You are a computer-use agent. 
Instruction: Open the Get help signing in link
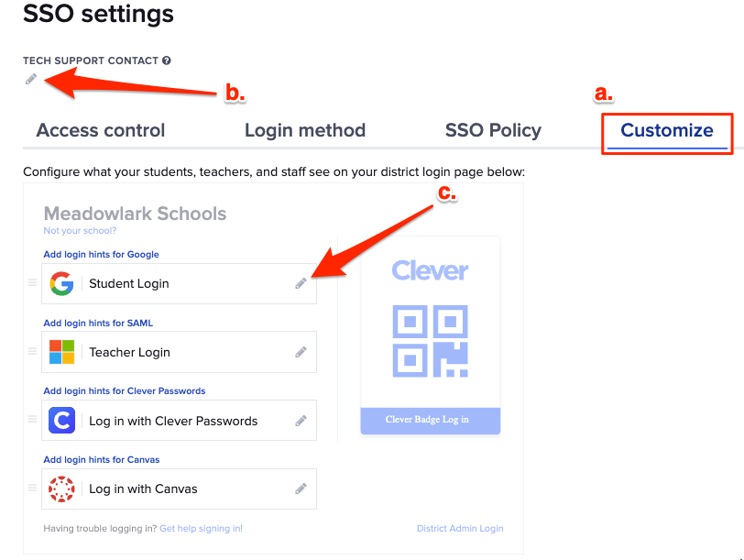coord(201,528)
